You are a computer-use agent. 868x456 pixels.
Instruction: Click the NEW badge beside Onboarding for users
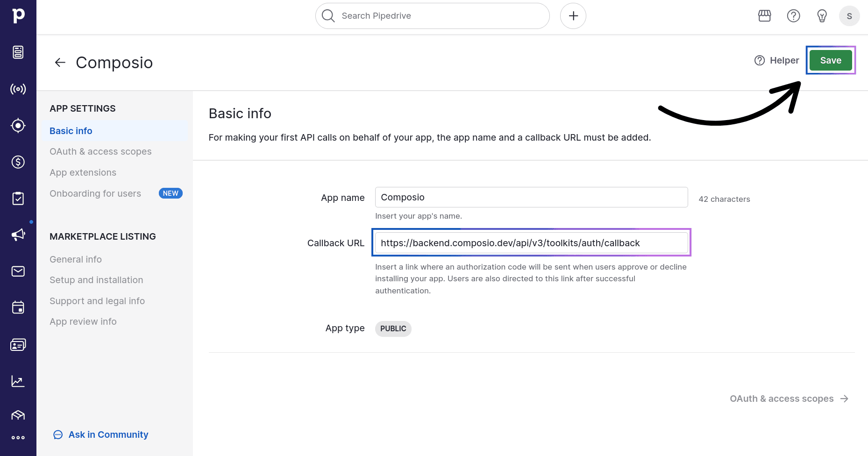(x=171, y=193)
